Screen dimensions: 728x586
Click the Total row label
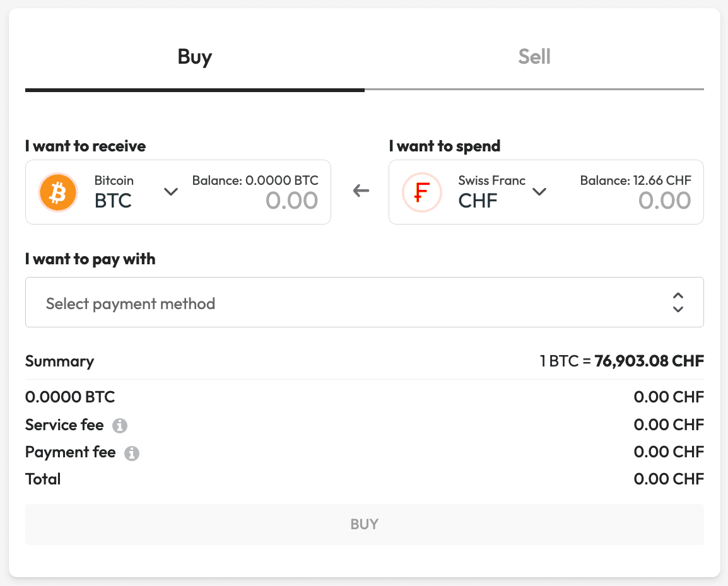(x=43, y=479)
